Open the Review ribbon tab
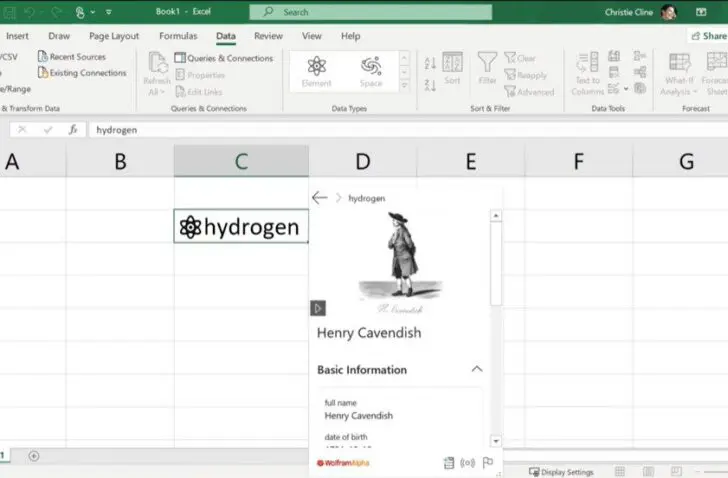This screenshot has height=478, width=728. [x=268, y=36]
